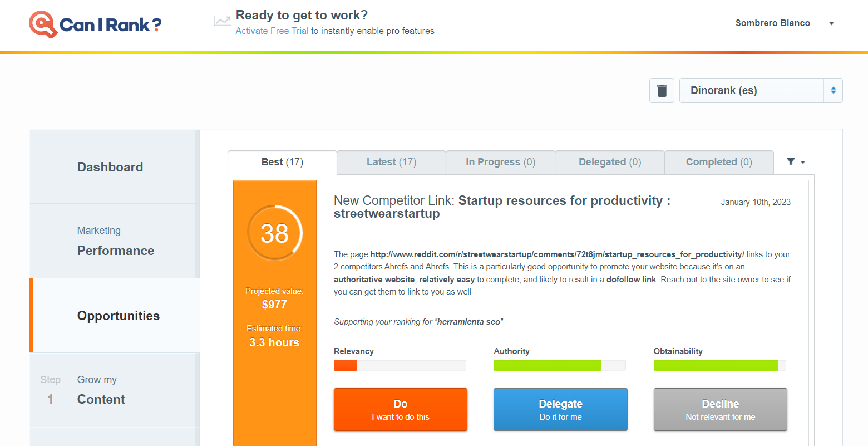This screenshot has height=446, width=868.
Task: Open the Dinorank (es) website selector
Action: point(761,90)
